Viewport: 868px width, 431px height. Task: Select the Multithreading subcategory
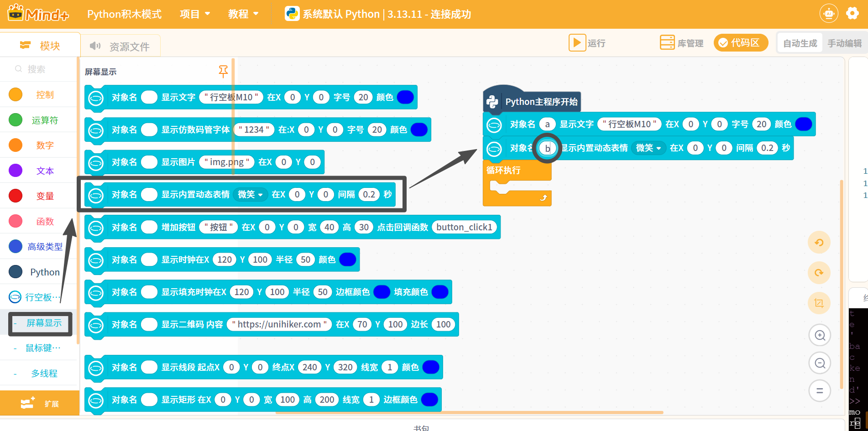coord(44,373)
